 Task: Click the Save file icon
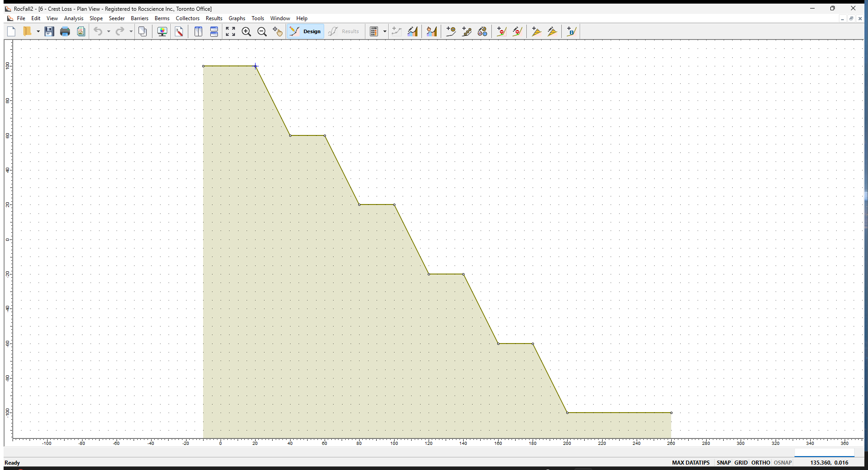click(x=49, y=31)
